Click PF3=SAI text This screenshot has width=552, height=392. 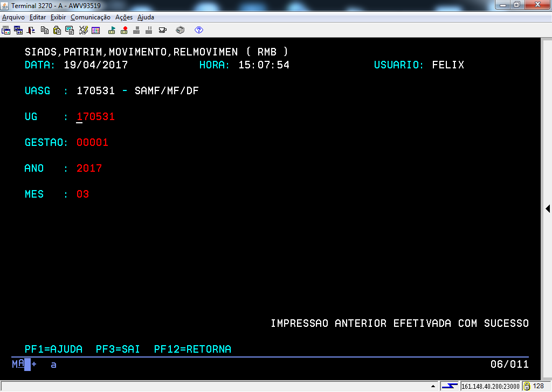tap(118, 349)
